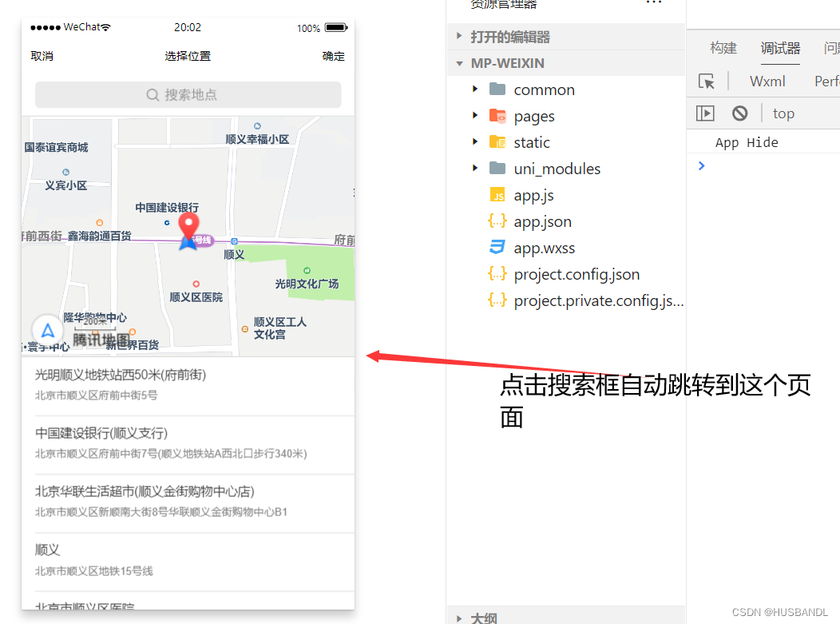Click 顺义区工人文化宫 marker

coord(245,329)
